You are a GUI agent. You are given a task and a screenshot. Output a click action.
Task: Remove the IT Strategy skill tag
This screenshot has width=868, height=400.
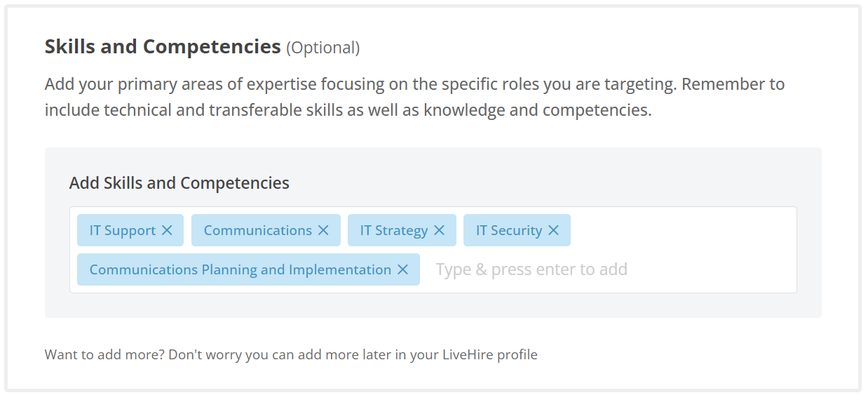(x=439, y=230)
